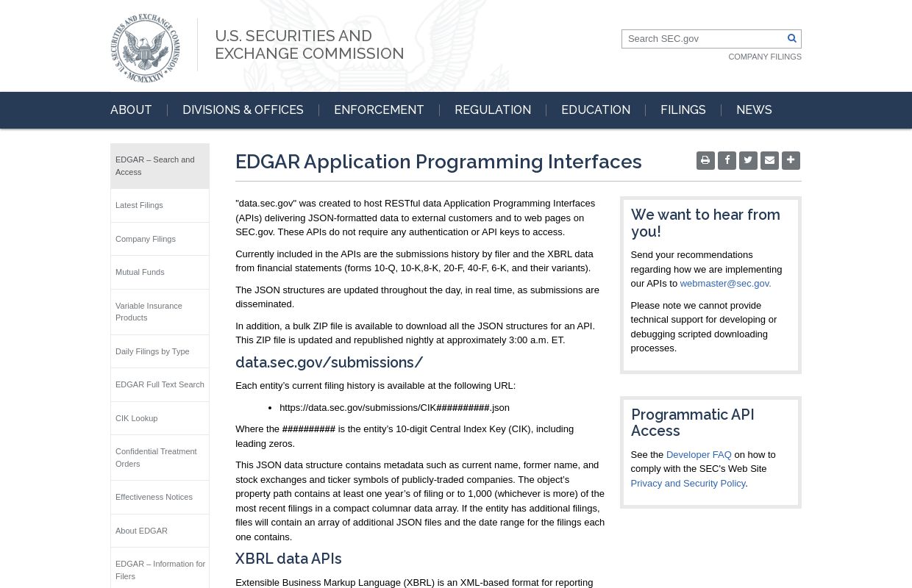Open the Divisions & Offices menu
912x588 pixels.
point(243,110)
